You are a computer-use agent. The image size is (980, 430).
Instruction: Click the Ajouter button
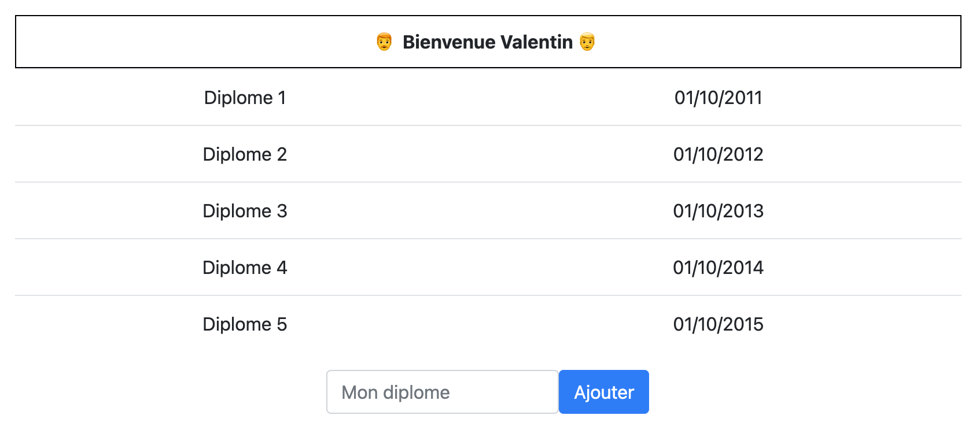tap(603, 392)
